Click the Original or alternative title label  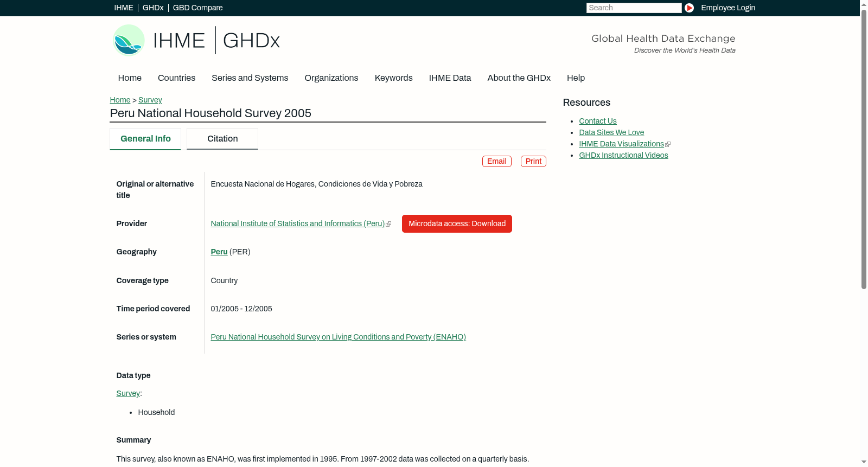click(x=155, y=190)
